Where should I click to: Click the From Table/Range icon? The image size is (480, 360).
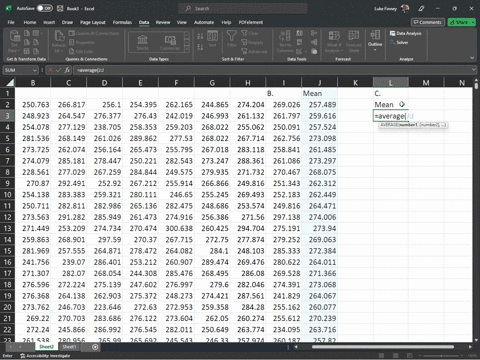pos(27,51)
